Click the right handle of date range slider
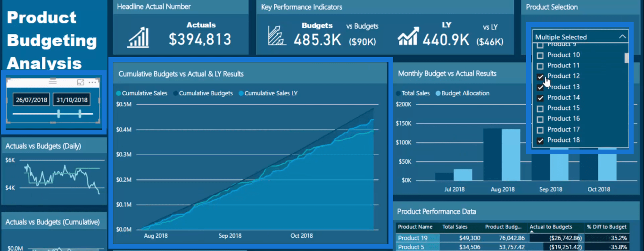Image resolution: width=644 pixels, height=251 pixels. [80, 114]
